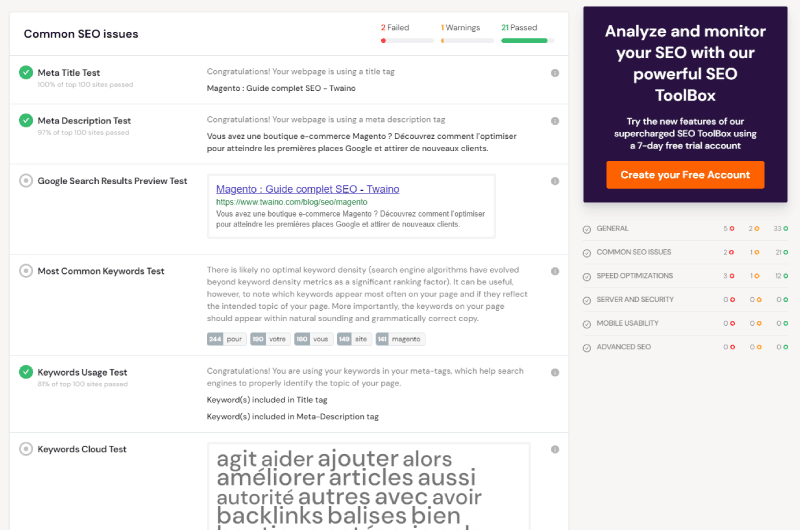
Task: Click the check circle icon beside SPEED OPTIMIZATIONS
Action: pyautogui.click(x=587, y=276)
